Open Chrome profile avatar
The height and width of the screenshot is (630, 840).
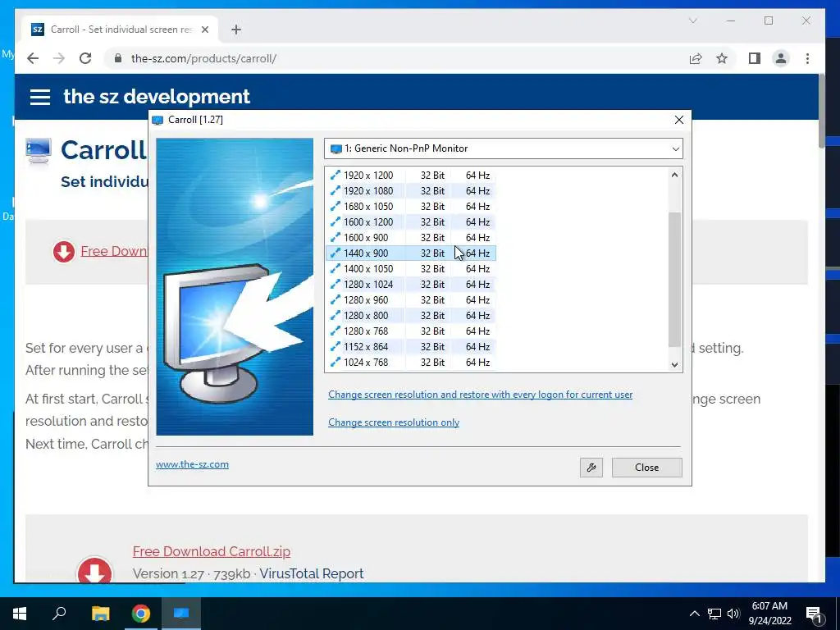click(x=781, y=58)
